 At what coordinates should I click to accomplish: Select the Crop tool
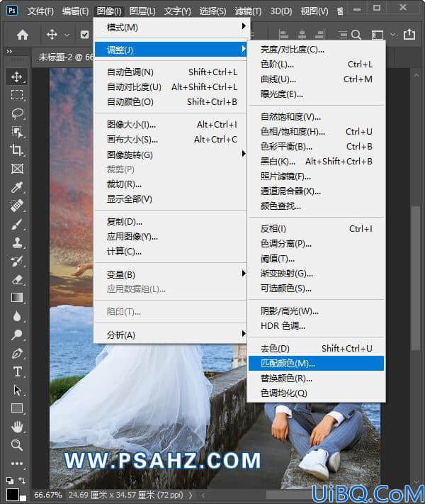coord(17,150)
